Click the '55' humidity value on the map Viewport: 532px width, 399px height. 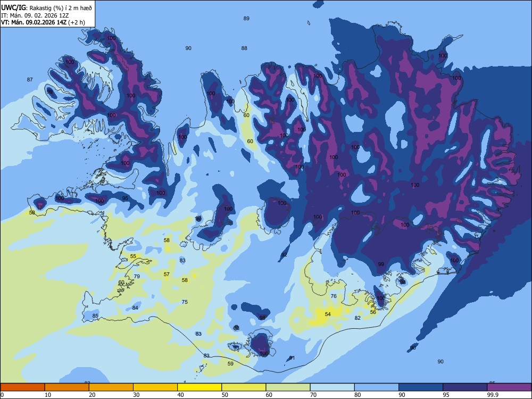pos(133,256)
